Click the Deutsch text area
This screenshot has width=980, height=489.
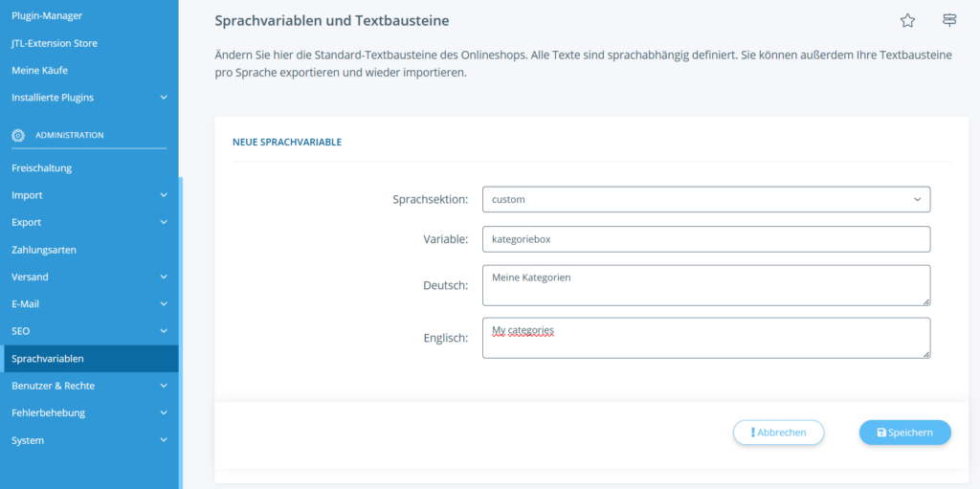(x=706, y=285)
